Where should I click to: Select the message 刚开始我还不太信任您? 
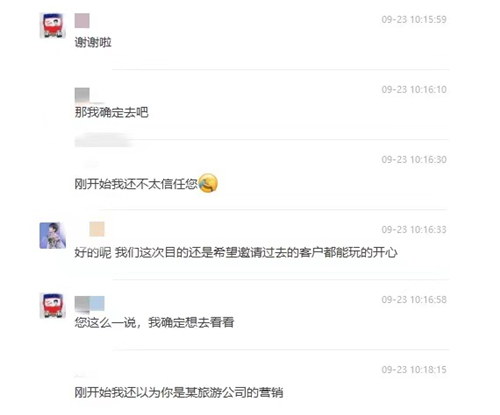click(x=136, y=184)
